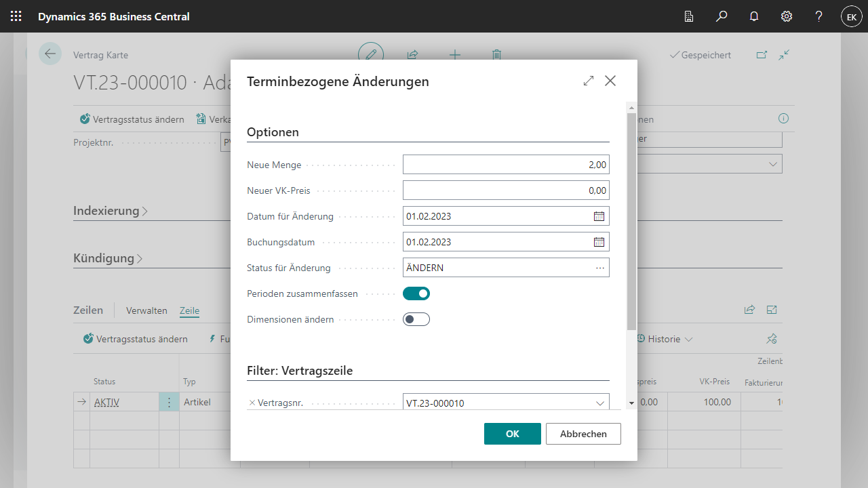Open calendar picker for Datum für Änderung

pyautogui.click(x=599, y=216)
